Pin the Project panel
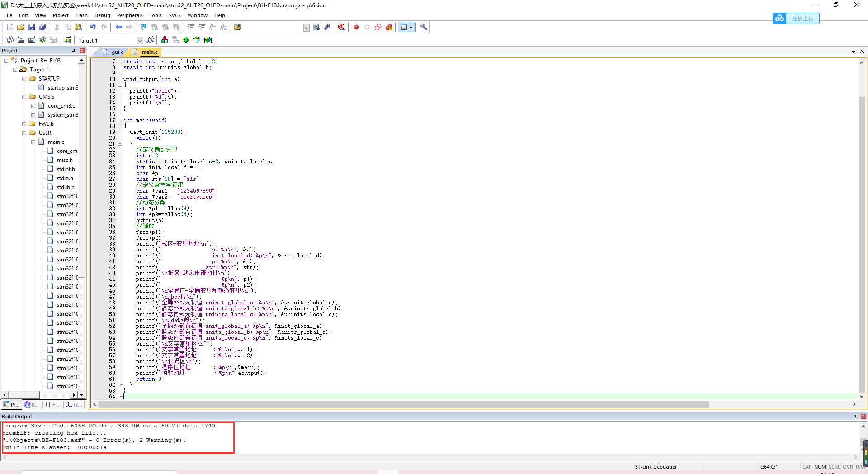The height and width of the screenshot is (474, 868). [74, 51]
